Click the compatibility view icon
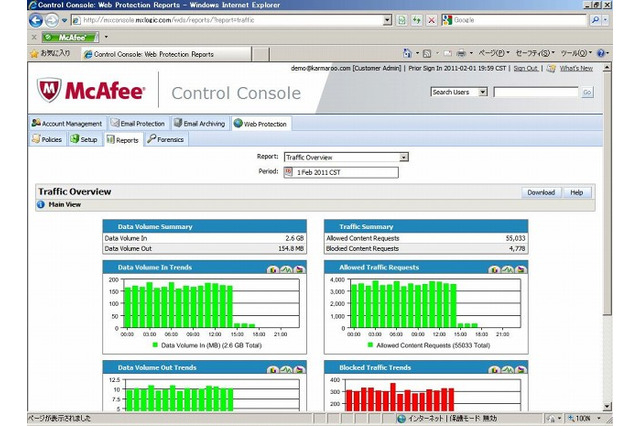640x426 pixels. 402,20
